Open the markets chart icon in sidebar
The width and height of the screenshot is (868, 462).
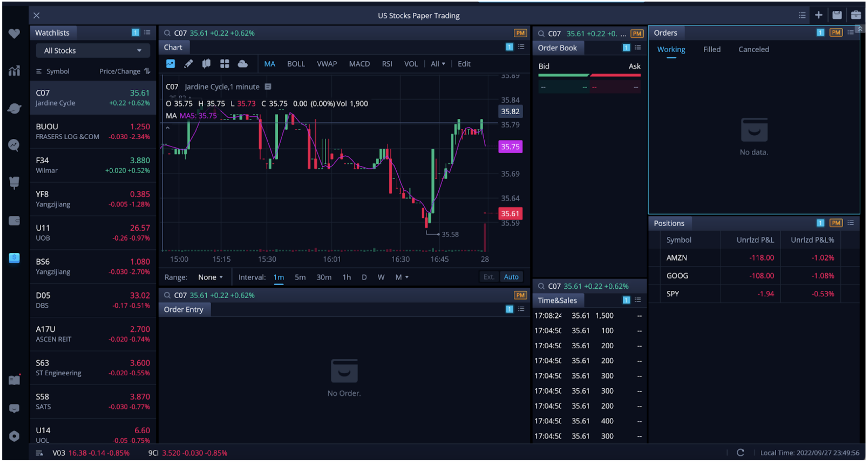coord(14,71)
